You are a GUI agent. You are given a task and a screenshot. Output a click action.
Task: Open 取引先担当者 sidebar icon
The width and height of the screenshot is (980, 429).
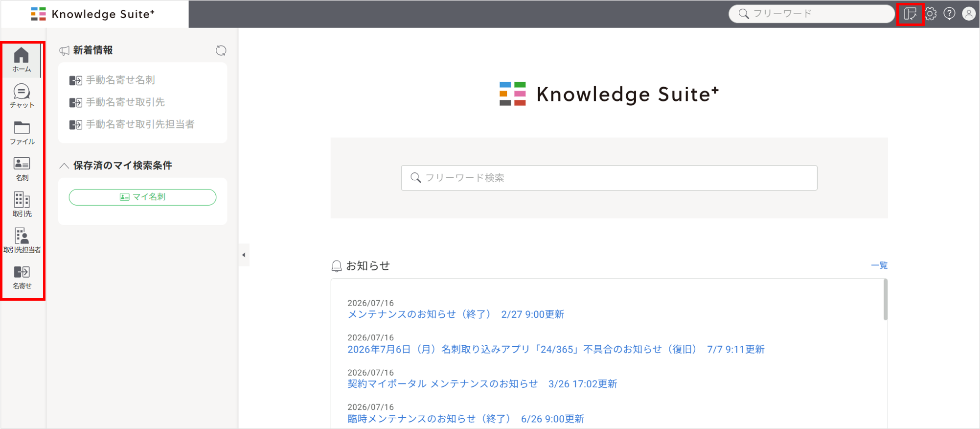[x=22, y=241]
